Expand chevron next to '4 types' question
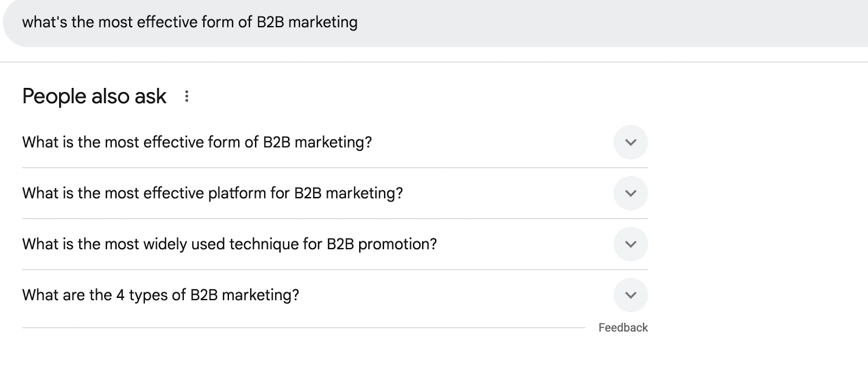 (630, 295)
